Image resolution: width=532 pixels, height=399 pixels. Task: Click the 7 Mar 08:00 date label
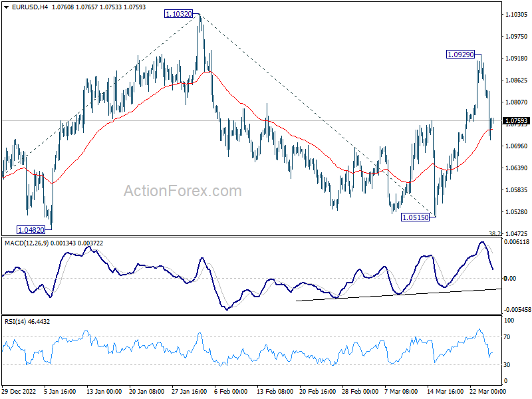coord(401,392)
